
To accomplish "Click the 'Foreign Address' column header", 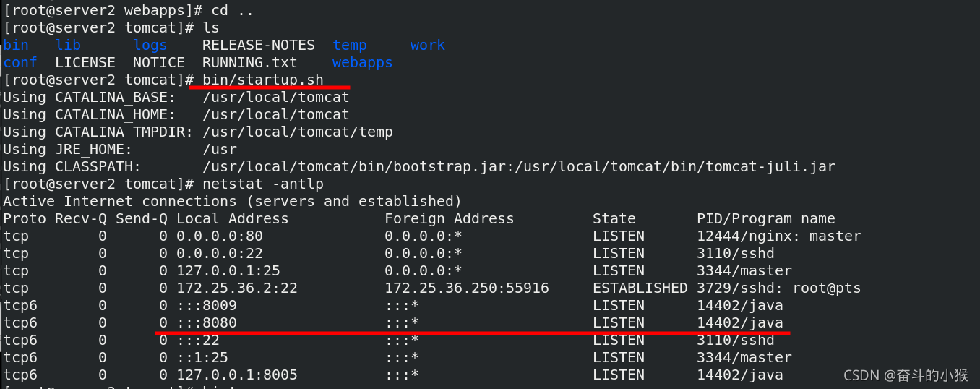I will point(450,218).
